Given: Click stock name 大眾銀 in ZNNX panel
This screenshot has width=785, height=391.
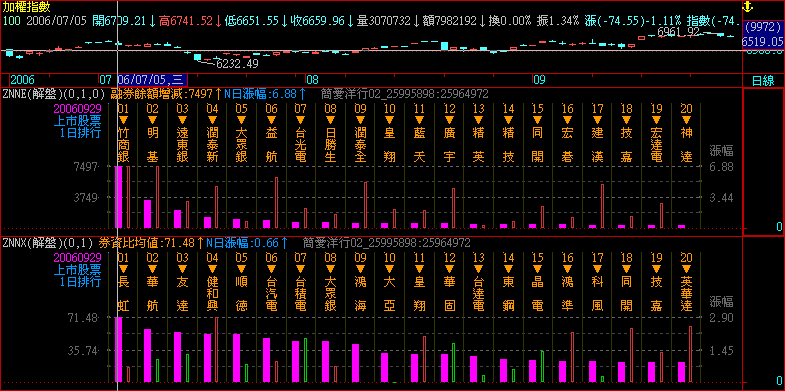Looking at the screenshot, I should 330,294.
